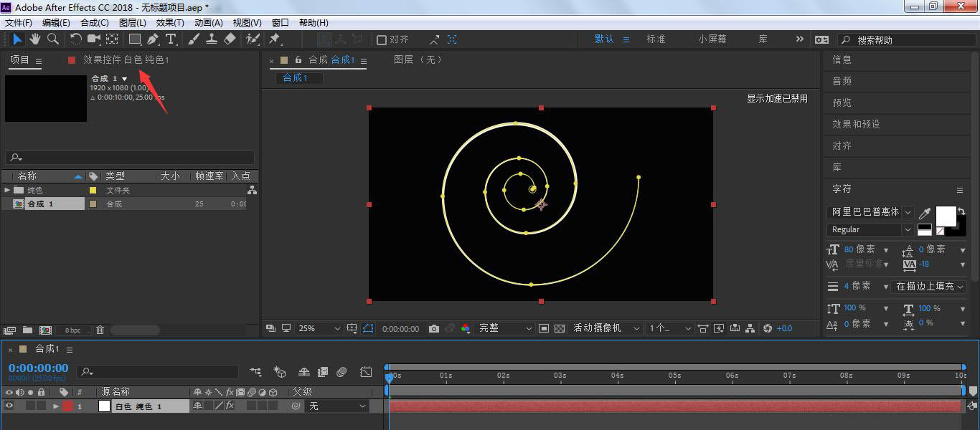Select the Zoom magnifier tool
980x430 pixels.
52,39
